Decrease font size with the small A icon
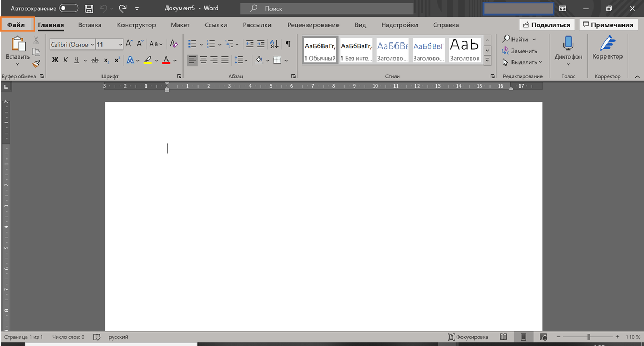This screenshot has height=346, width=644. [x=141, y=44]
